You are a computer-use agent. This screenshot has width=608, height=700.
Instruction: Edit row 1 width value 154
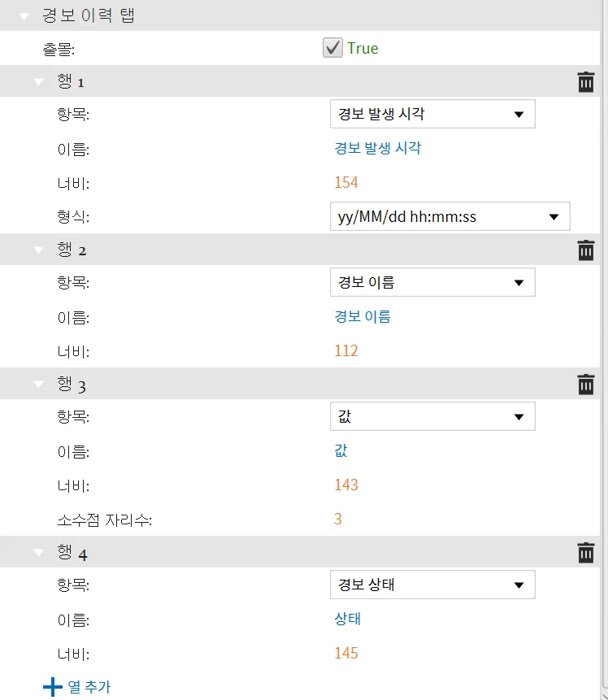point(346,182)
